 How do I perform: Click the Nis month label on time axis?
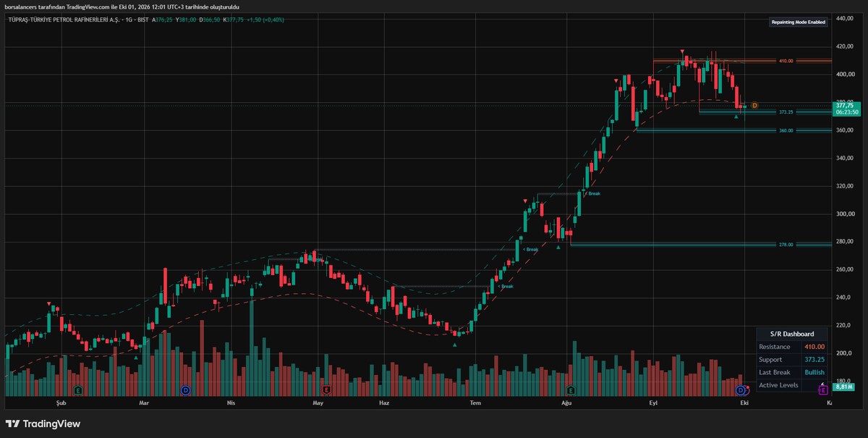point(231,402)
